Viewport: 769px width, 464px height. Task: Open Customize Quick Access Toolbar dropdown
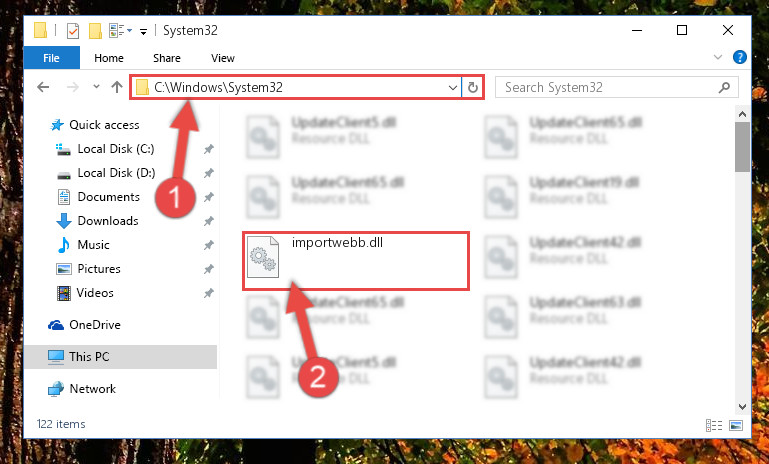coord(143,31)
